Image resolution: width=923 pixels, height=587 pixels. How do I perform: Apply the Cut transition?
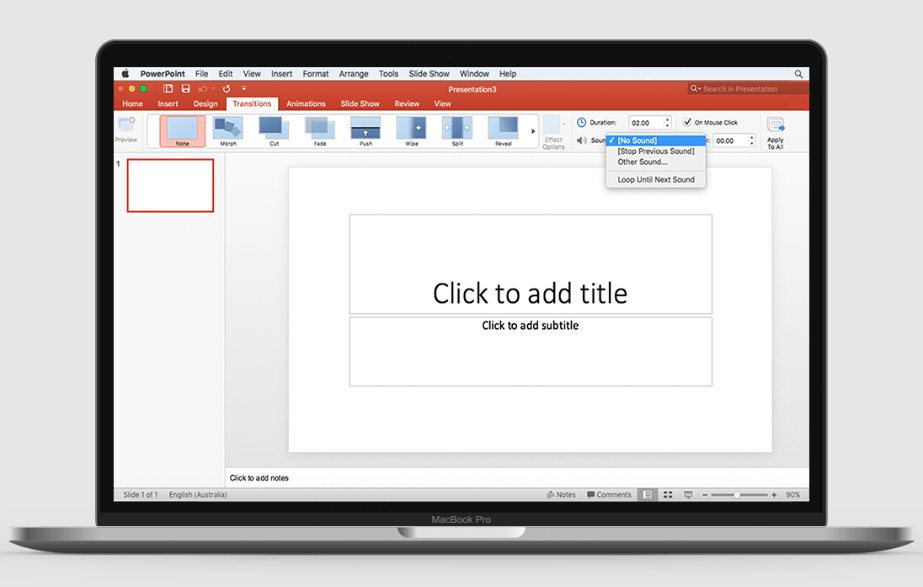pos(274,131)
